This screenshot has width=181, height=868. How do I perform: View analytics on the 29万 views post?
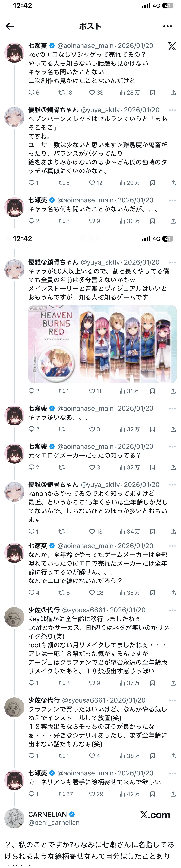tap(129, 183)
